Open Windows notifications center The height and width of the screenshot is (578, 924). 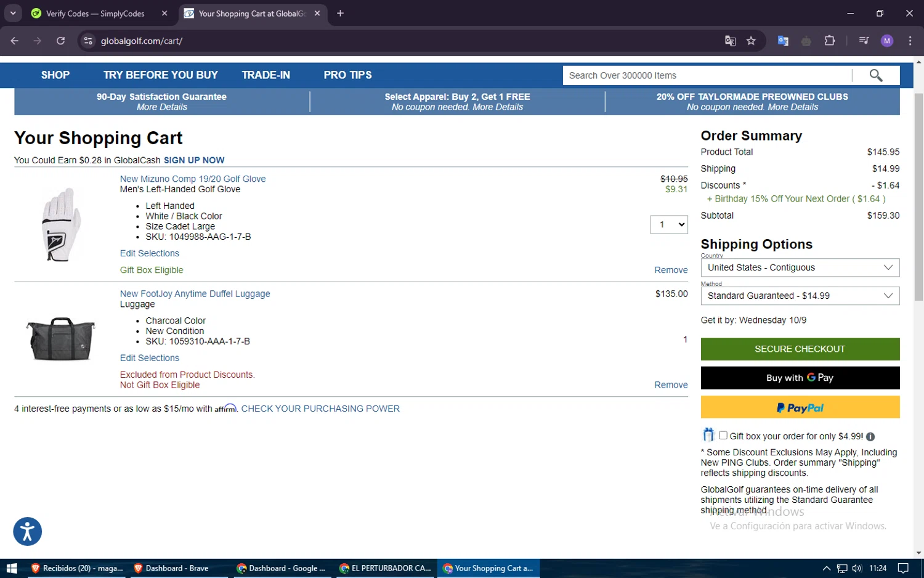[x=903, y=568]
